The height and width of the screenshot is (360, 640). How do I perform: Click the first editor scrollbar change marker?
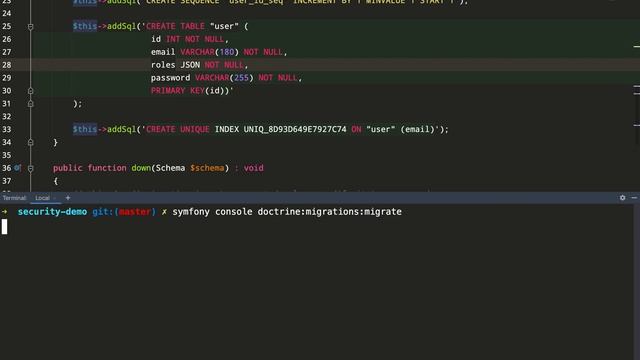click(x=636, y=47)
